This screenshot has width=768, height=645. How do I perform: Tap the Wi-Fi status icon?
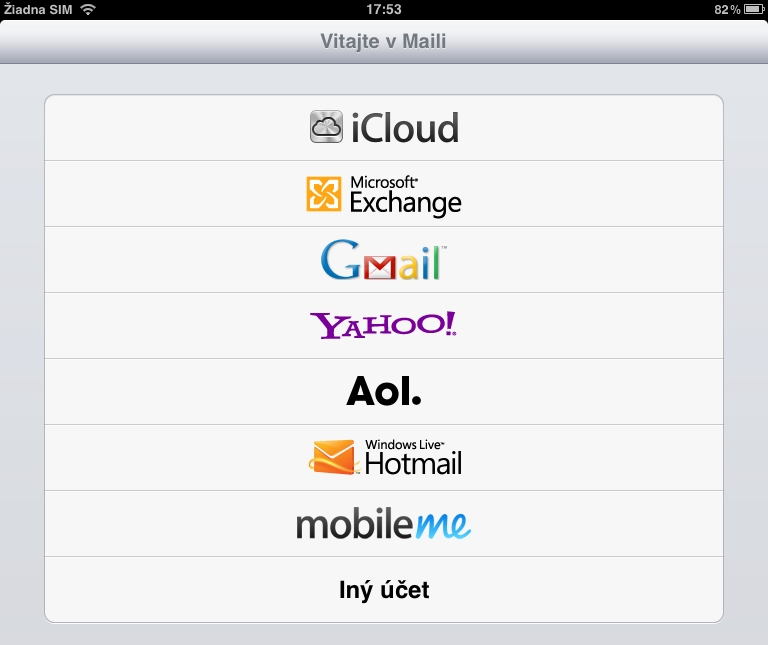(88, 9)
